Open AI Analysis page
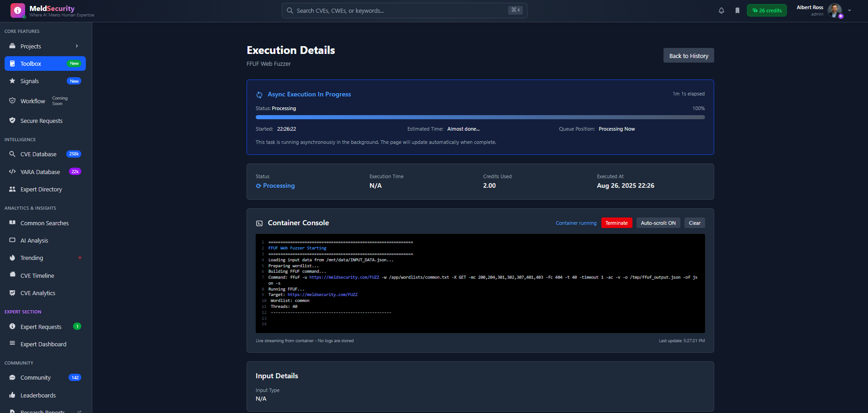 pyautogui.click(x=45, y=240)
